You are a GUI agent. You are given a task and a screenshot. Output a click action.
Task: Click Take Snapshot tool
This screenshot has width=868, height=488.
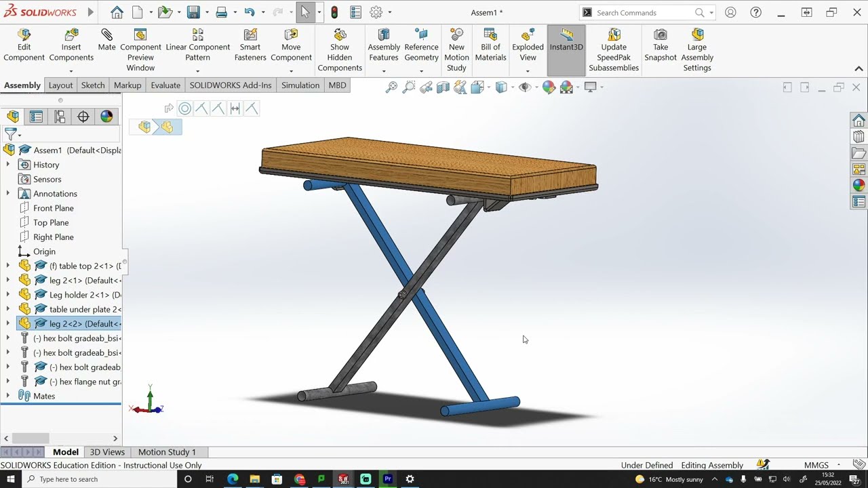(x=660, y=45)
